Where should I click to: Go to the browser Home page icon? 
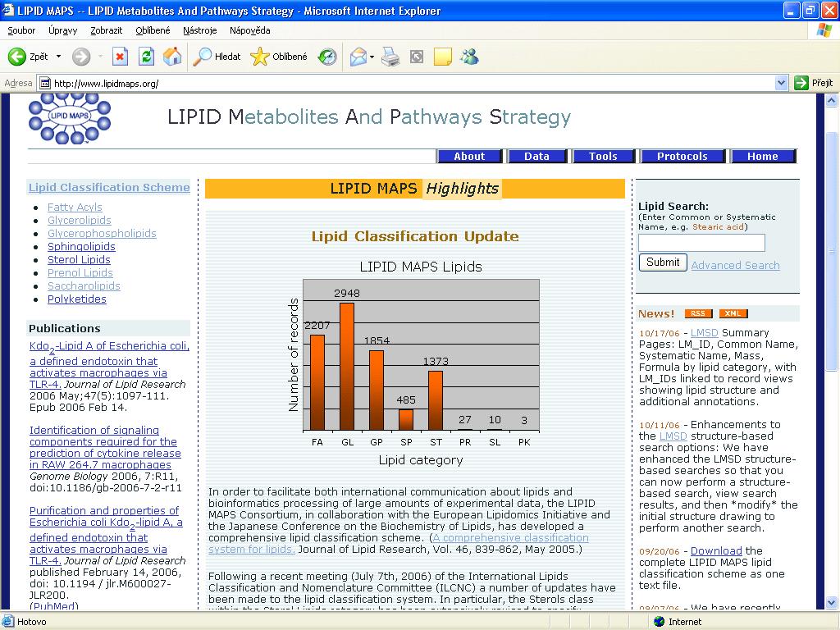172,57
